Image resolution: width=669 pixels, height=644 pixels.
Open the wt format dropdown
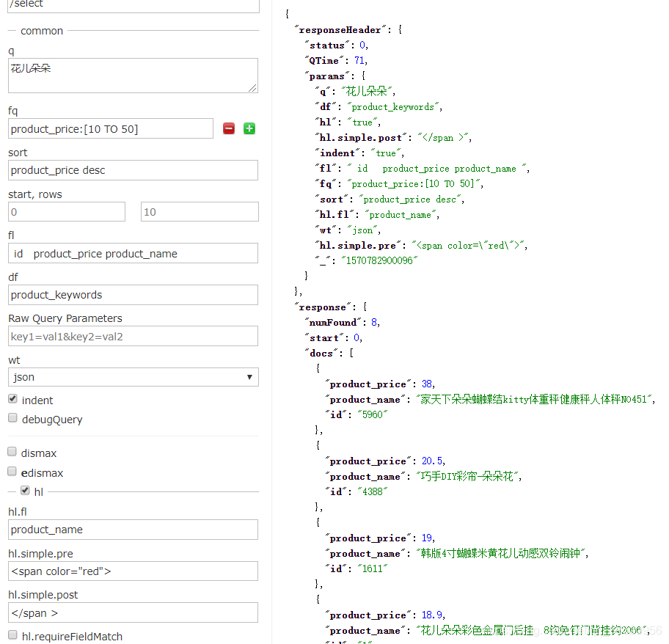coord(133,377)
